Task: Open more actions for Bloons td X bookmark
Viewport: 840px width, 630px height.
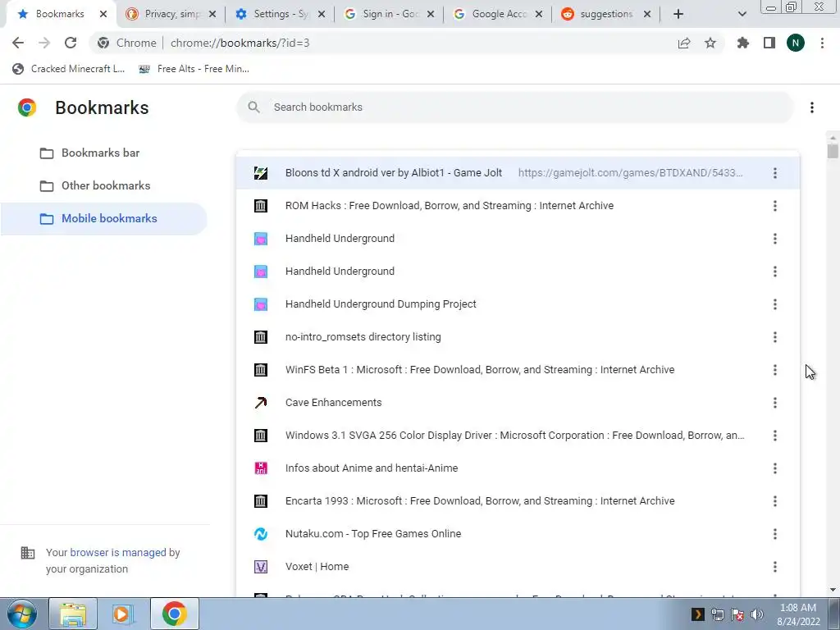Action: (x=775, y=173)
